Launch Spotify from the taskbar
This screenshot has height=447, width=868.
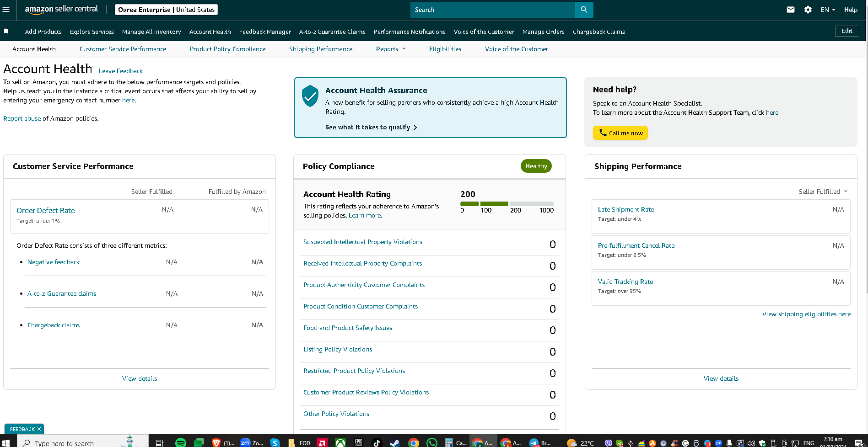click(x=181, y=443)
